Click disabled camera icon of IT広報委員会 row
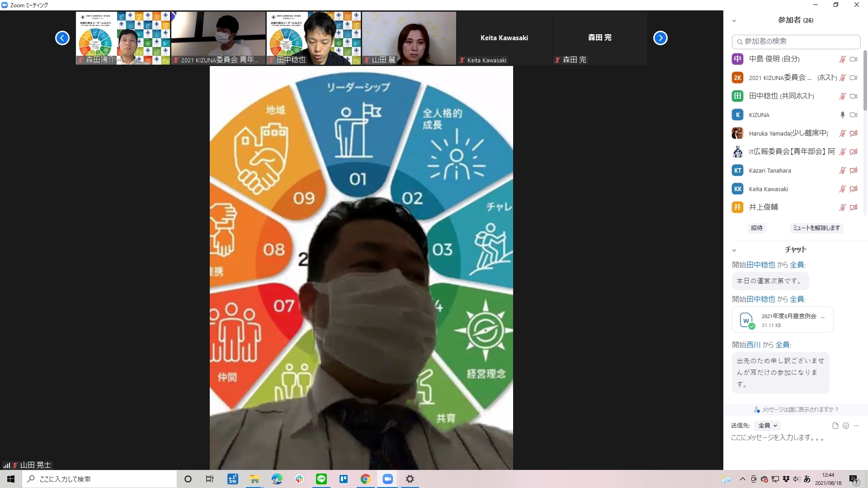This screenshot has width=868, height=488. pos(854,152)
